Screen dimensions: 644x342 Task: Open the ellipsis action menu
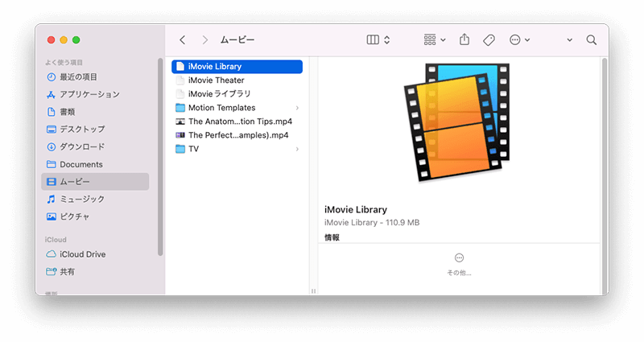point(519,39)
